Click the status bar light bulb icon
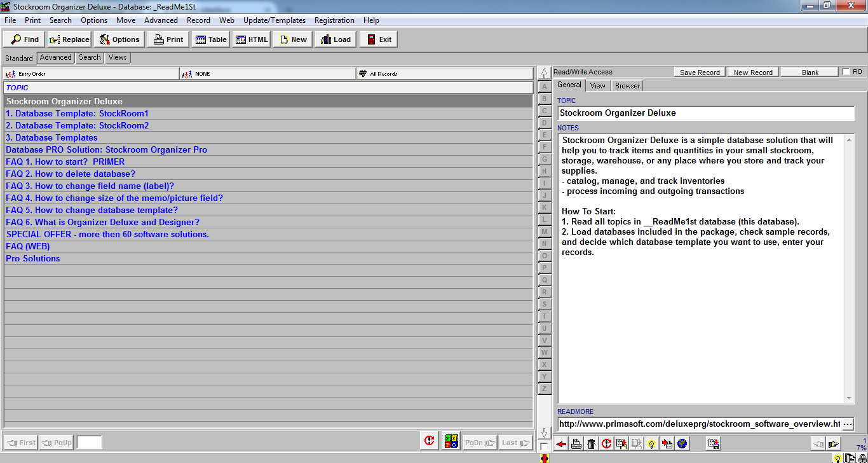 [838, 458]
